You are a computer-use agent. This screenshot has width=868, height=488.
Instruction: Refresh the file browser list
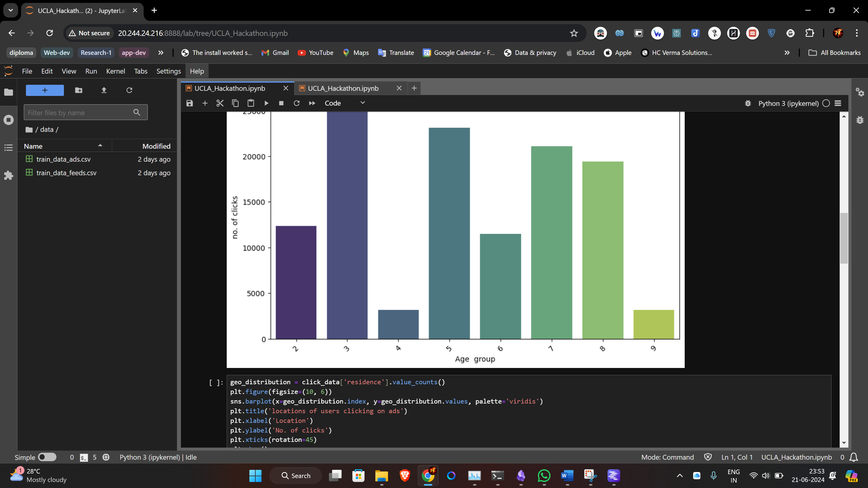pos(129,90)
